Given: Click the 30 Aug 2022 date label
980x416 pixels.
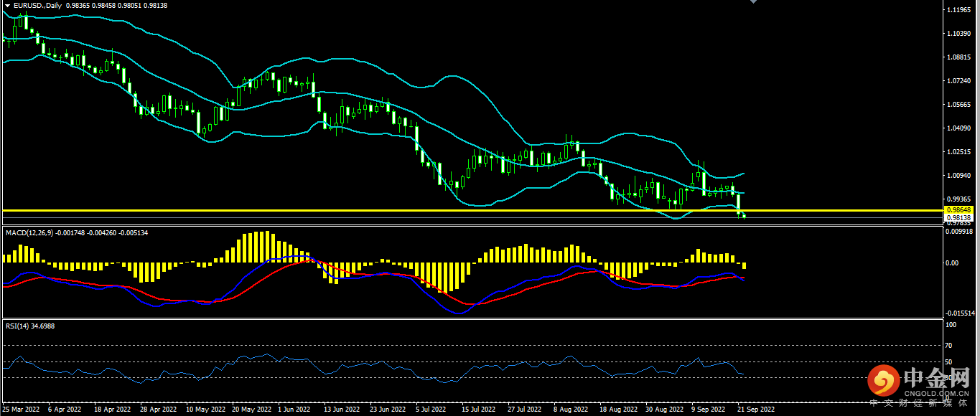Looking at the screenshot, I should tap(664, 410).
